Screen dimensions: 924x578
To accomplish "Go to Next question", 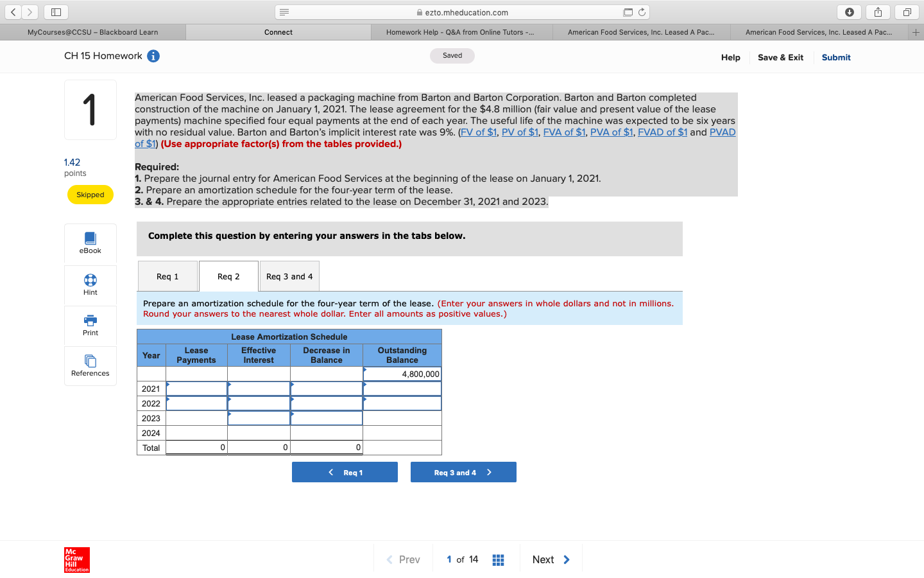I will click(551, 560).
